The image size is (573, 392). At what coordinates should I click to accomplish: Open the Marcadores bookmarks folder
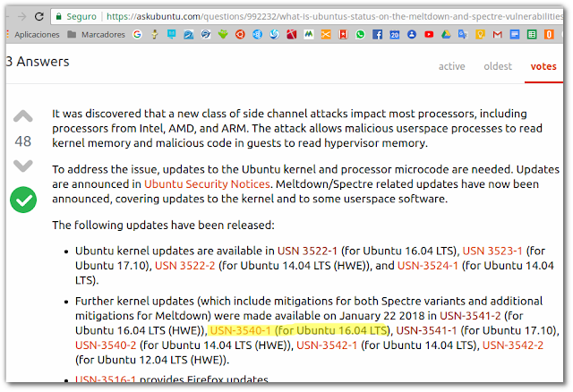click(x=97, y=35)
